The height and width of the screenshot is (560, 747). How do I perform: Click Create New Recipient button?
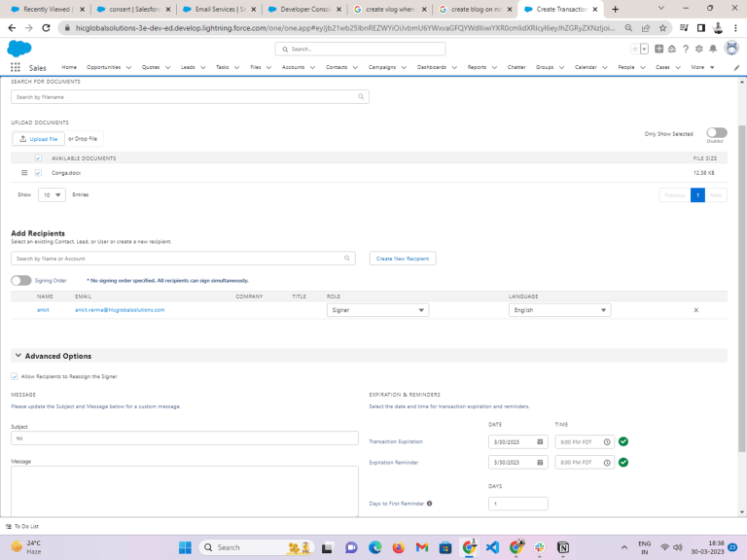coord(403,259)
